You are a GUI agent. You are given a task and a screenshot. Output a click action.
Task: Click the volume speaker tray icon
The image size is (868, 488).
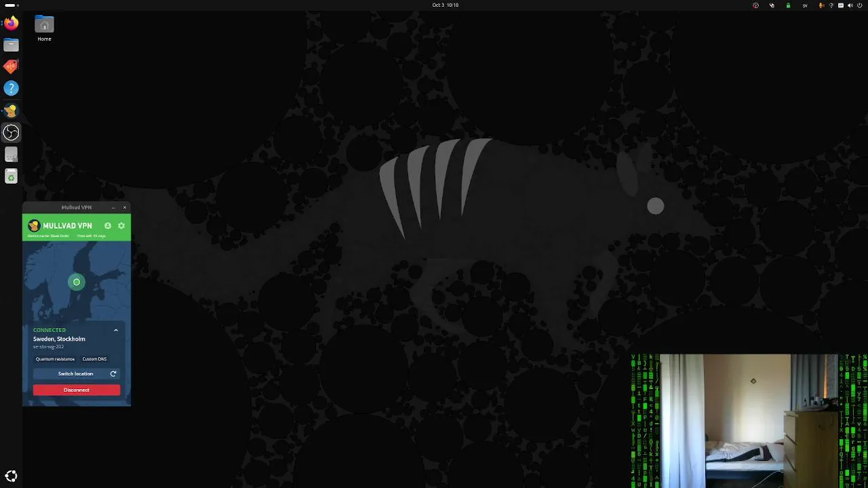[850, 5]
